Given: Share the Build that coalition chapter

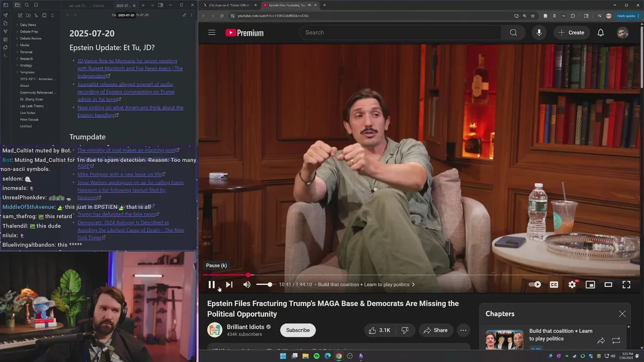Looking at the screenshot, I should 601,340.
